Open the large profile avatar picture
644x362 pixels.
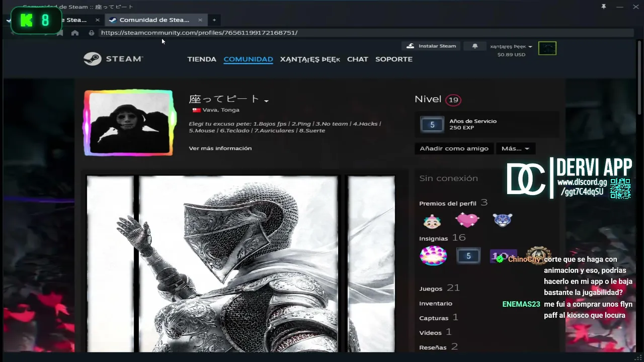point(129,123)
